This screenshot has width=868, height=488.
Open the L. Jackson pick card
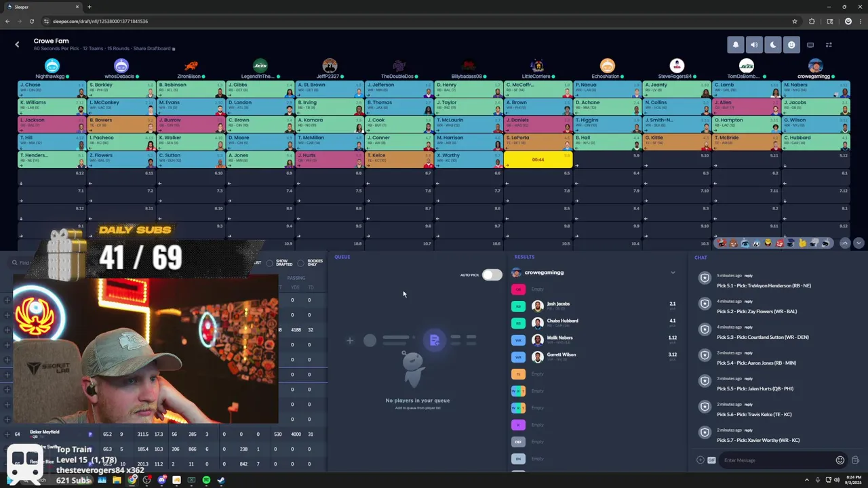click(x=52, y=124)
